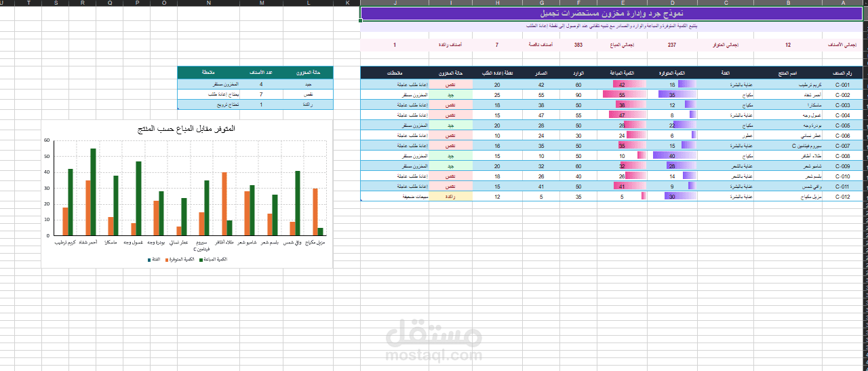Click the purple inventory title banner
The image size is (868, 371).
(612, 14)
